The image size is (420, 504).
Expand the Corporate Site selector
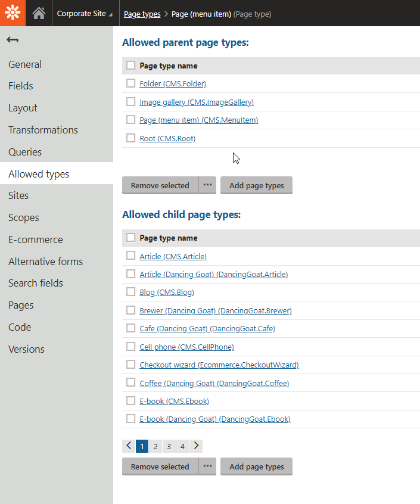click(85, 14)
